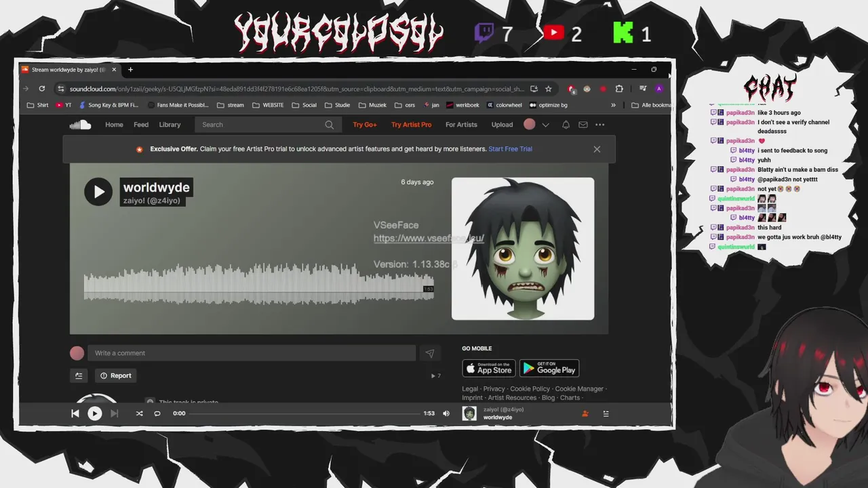Go to SoundCloud Home

pyautogui.click(x=114, y=125)
